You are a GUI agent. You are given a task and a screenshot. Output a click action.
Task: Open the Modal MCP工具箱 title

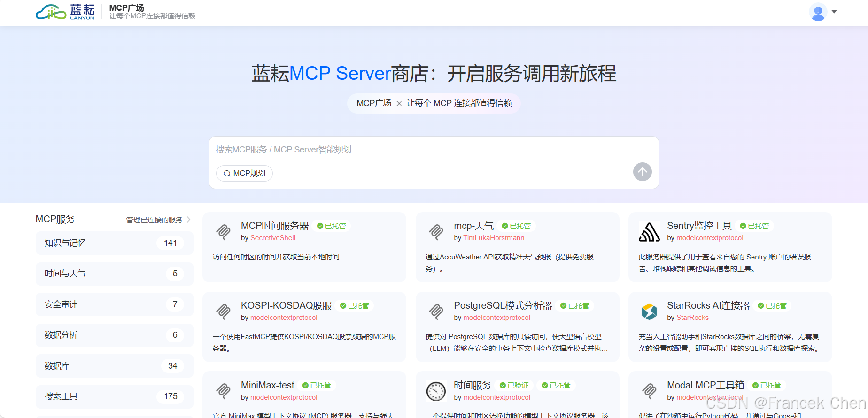point(705,385)
